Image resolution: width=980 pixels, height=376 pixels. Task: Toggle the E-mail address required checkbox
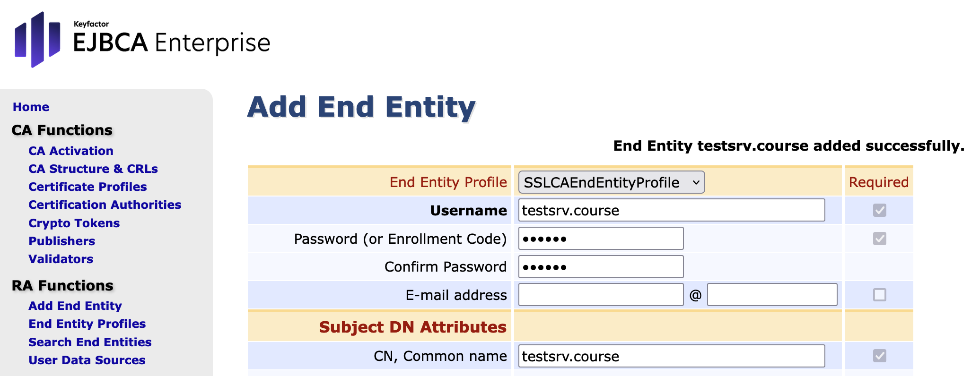[879, 295]
